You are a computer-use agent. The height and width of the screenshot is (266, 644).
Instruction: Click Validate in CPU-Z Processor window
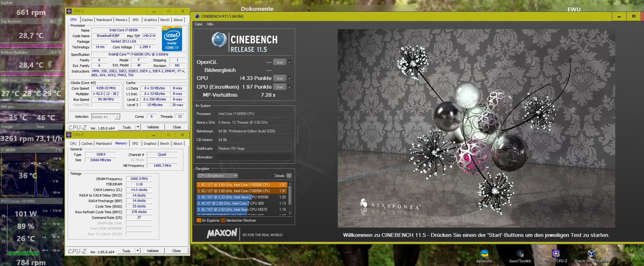(x=153, y=127)
